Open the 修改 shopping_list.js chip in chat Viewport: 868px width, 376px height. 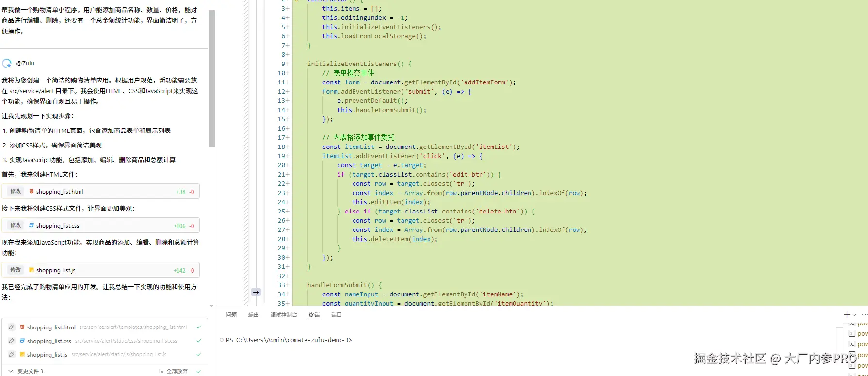pyautogui.click(x=100, y=270)
